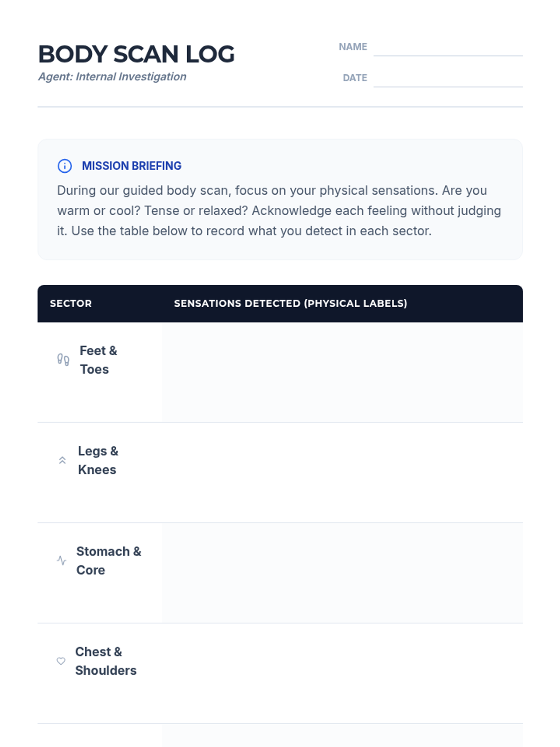Click the Stomach & Core sensations cell
The width and height of the screenshot is (560, 747).
point(342,573)
